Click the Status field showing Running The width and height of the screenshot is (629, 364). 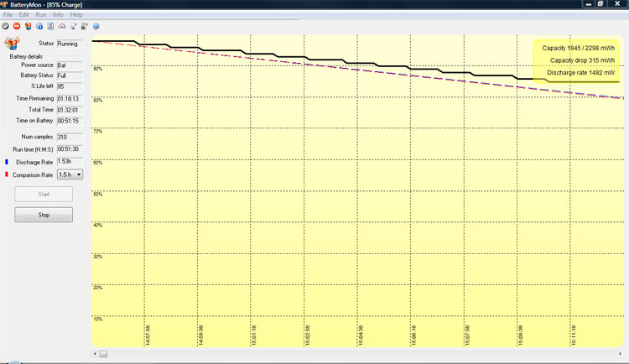pyautogui.click(x=70, y=44)
